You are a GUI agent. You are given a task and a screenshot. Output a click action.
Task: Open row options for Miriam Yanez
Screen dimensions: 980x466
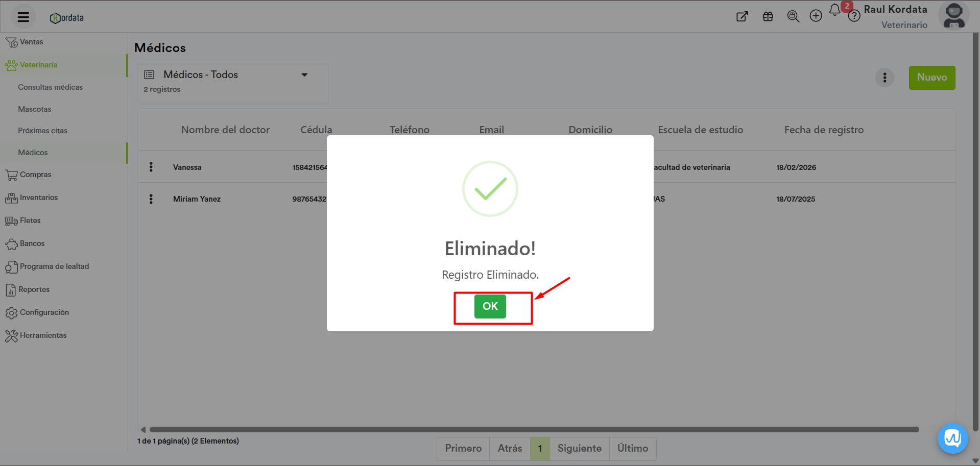[x=151, y=199]
